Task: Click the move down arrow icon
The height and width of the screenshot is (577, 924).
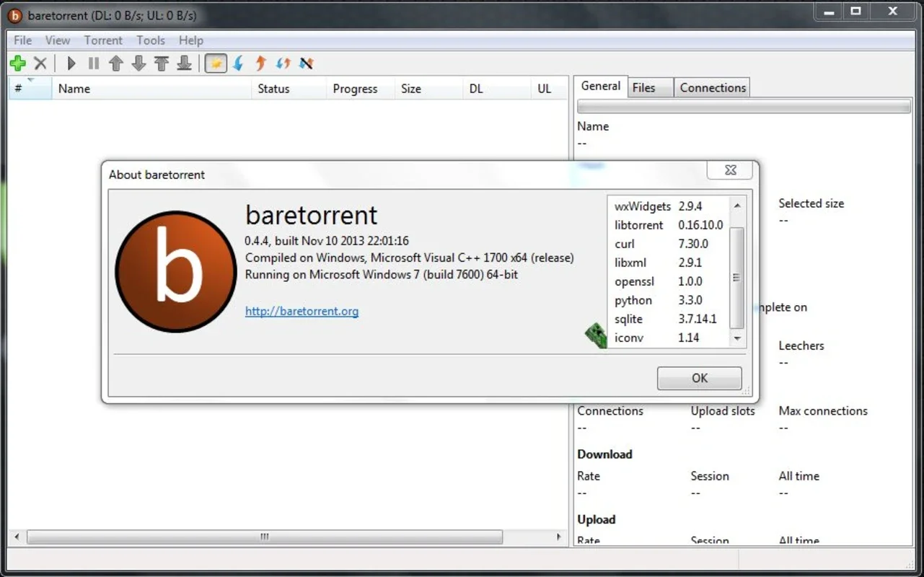Action: pos(139,63)
